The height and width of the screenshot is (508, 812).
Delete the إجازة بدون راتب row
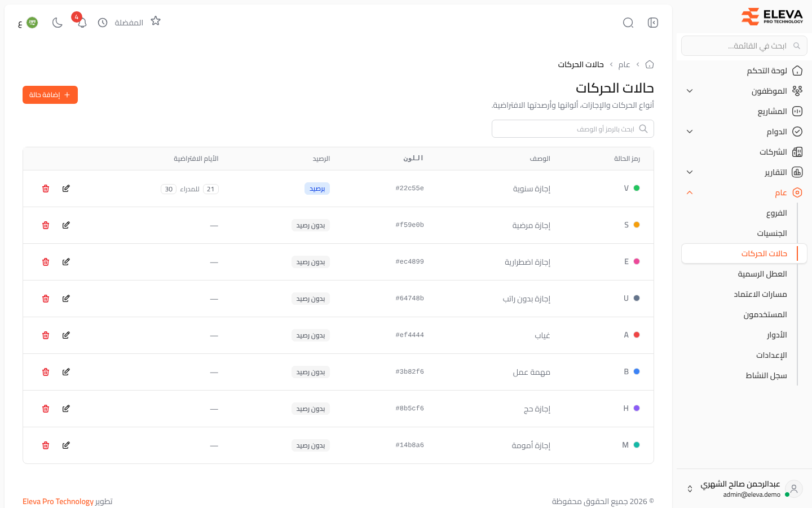(46, 299)
